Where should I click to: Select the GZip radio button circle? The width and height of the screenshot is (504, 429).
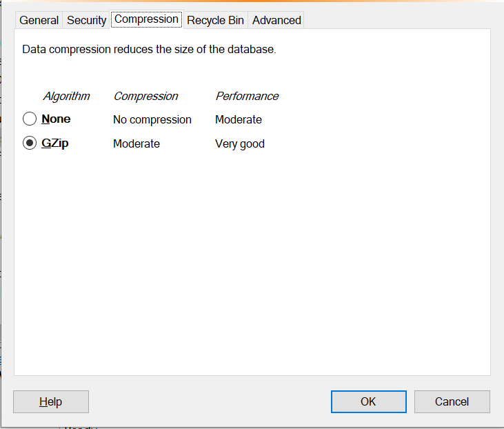[x=30, y=143]
